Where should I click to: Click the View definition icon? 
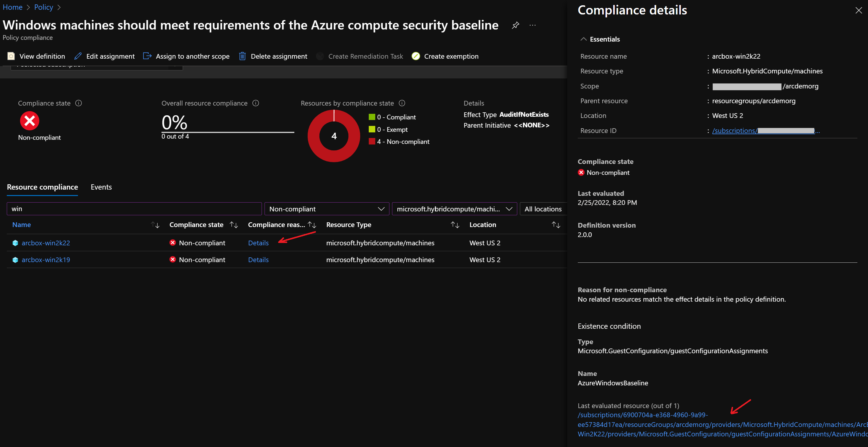pyautogui.click(x=11, y=56)
